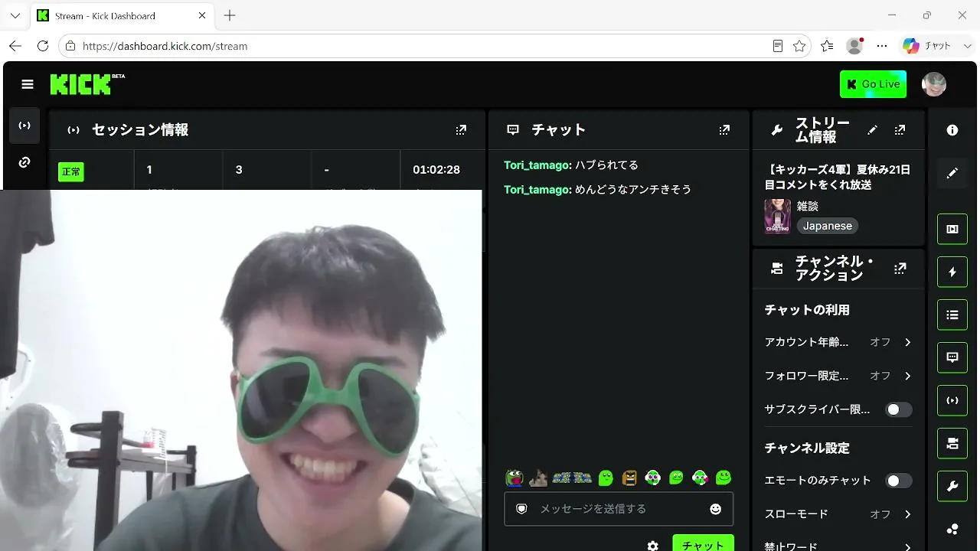Open chat settings gear icon
Viewport: 980px width, 551px height.
tap(652, 546)
